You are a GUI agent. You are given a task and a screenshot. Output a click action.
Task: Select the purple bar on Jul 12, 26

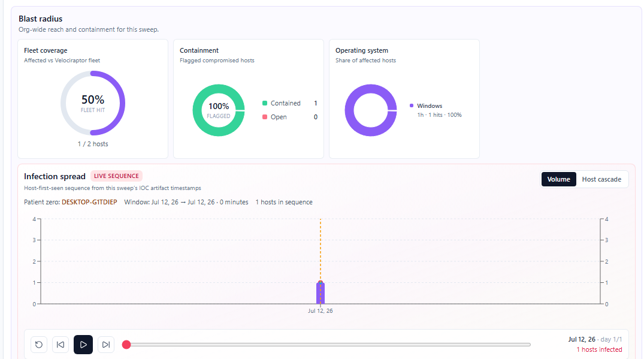[x=321, y=293]
